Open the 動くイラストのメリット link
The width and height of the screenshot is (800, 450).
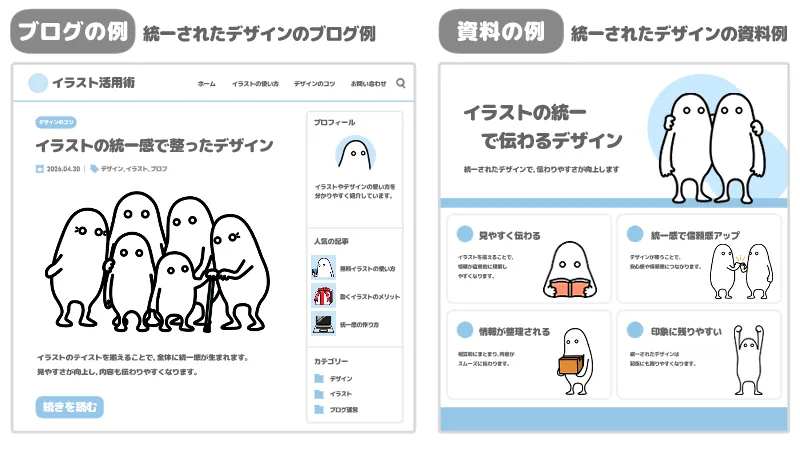point(370,297)
